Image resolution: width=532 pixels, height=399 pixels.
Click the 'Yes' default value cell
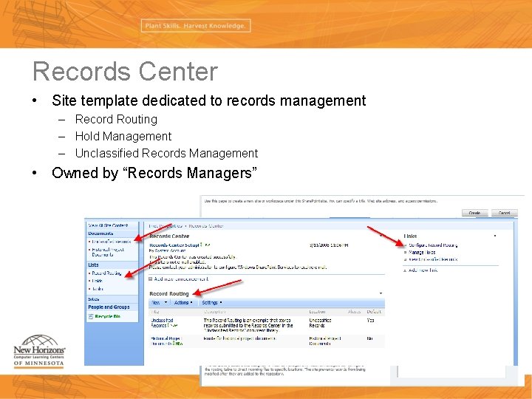pos(370,320)
